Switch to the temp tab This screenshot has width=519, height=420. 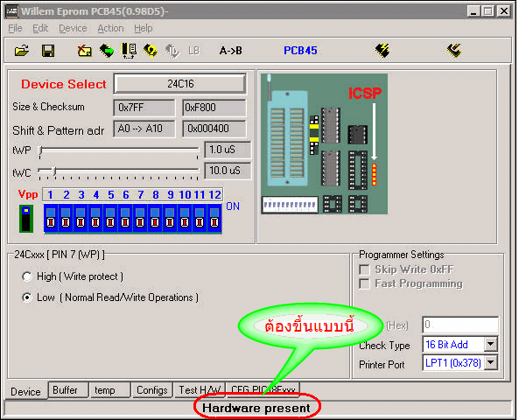110,390
